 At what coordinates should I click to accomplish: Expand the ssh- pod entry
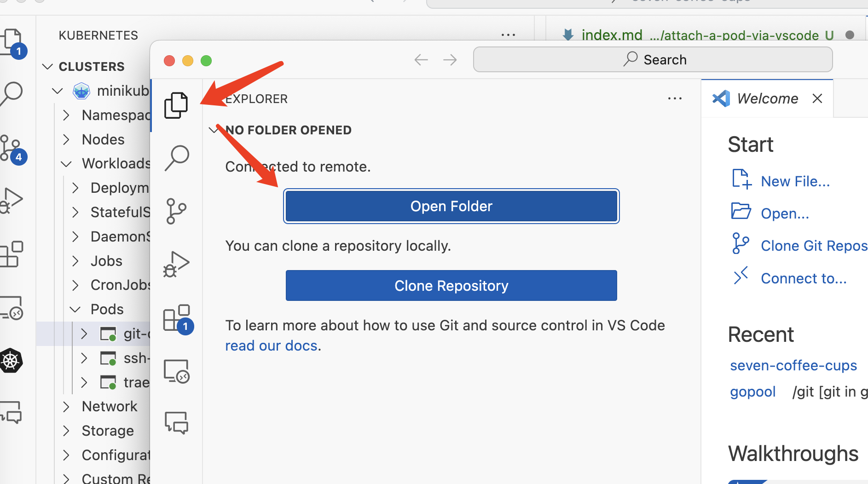[x=84, y=358]
